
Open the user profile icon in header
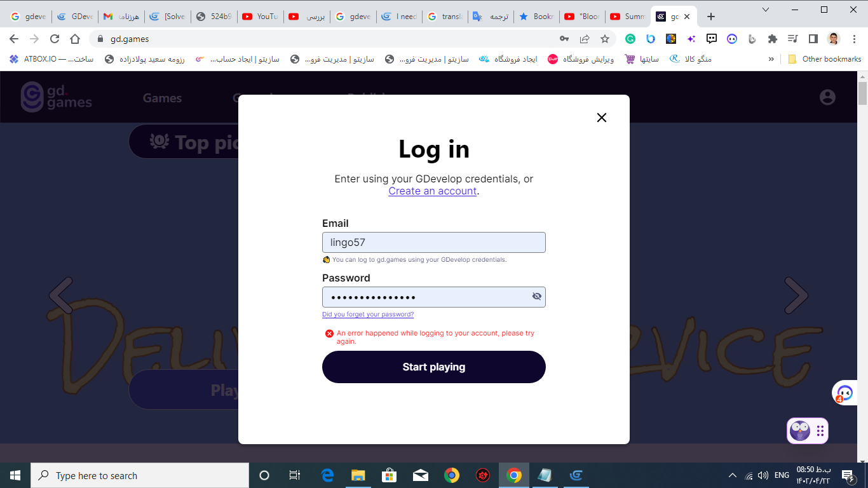pos(827,97)
